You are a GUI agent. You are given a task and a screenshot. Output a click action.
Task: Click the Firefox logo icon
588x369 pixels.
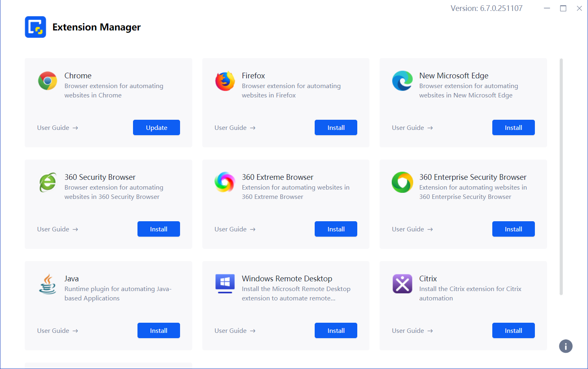click(x=225, y=81)
